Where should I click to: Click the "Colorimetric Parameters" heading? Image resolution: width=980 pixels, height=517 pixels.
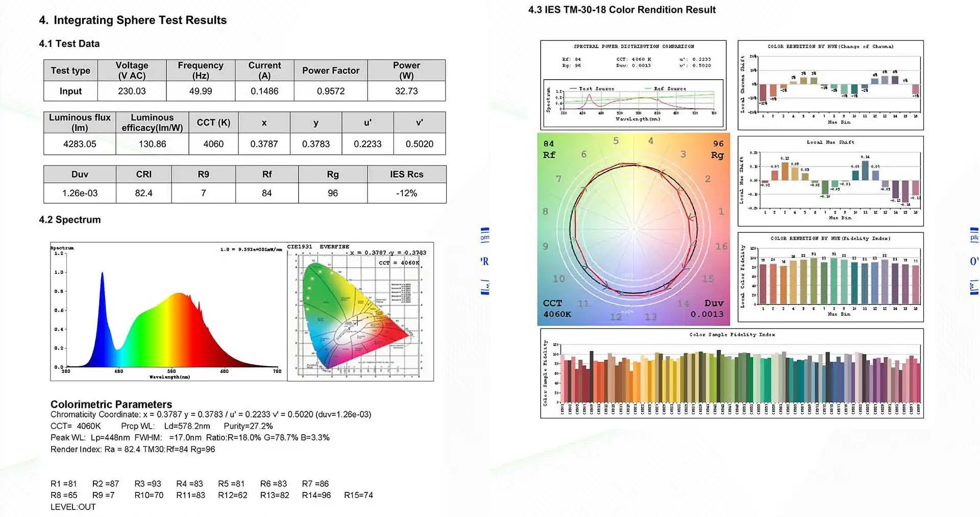[111, 404]
